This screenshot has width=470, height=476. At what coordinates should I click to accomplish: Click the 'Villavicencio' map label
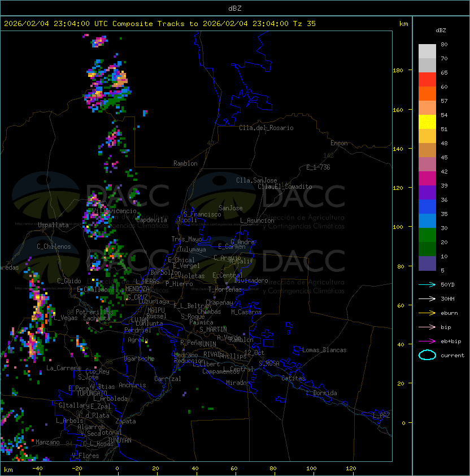(x=114, y=211)
